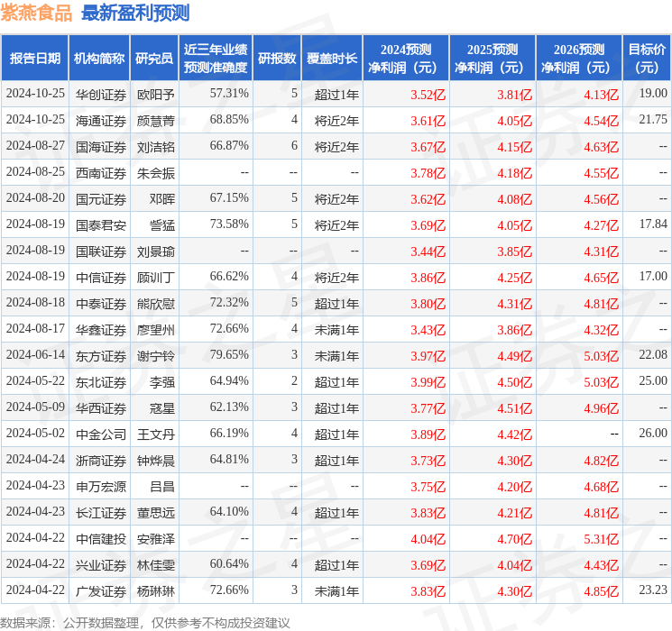Select the 浙商证券 institution cell

[101, 461]
